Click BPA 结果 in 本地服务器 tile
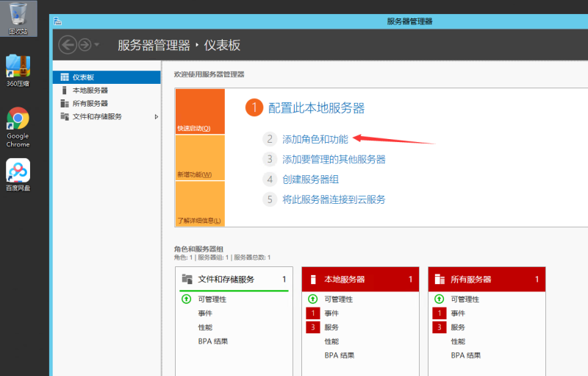Screen dimensions: 588x376 pos(340,355)
